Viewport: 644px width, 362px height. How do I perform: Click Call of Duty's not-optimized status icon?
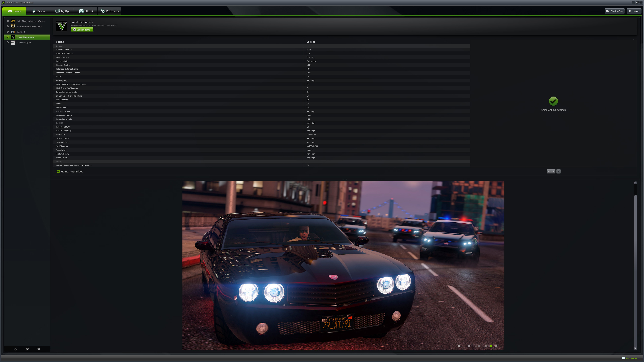(x=8, y=21)
